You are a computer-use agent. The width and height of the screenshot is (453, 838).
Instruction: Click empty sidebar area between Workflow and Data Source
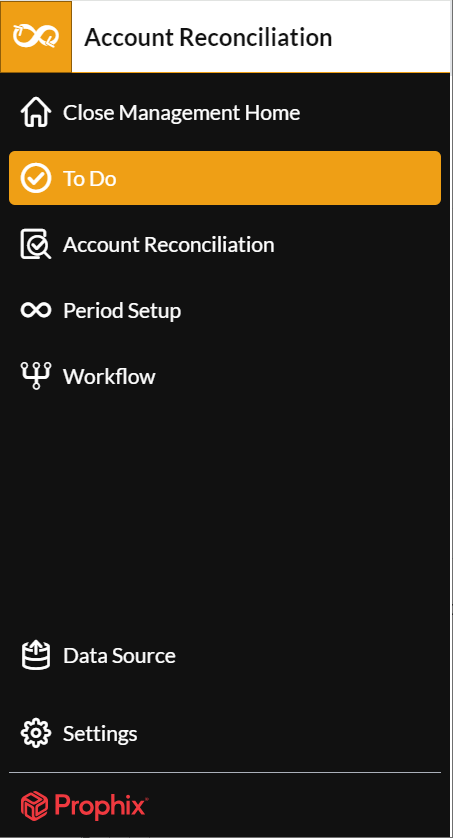click(x=225, y=513)
